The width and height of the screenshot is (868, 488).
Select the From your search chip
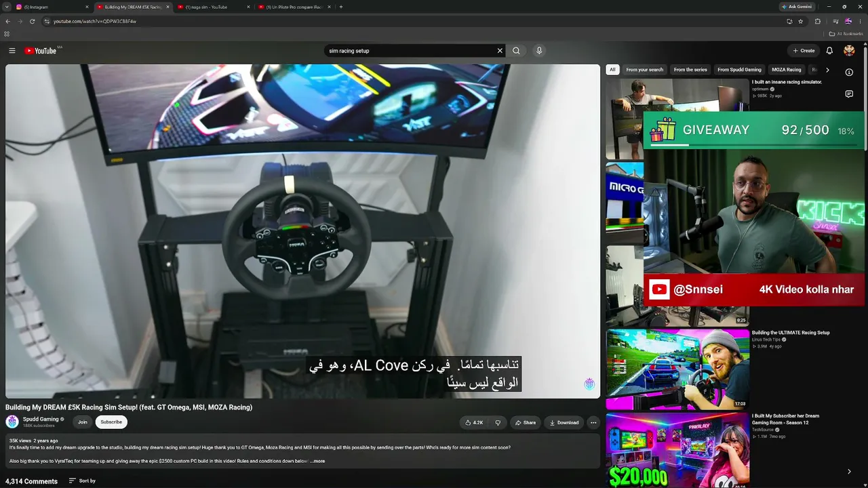pos(644,70)
